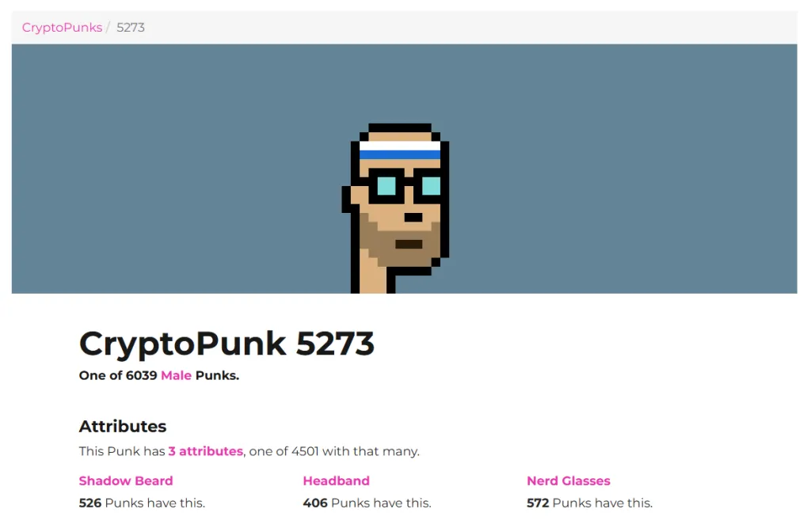
Task: Click the punk's ear
Action: (356, 195)
